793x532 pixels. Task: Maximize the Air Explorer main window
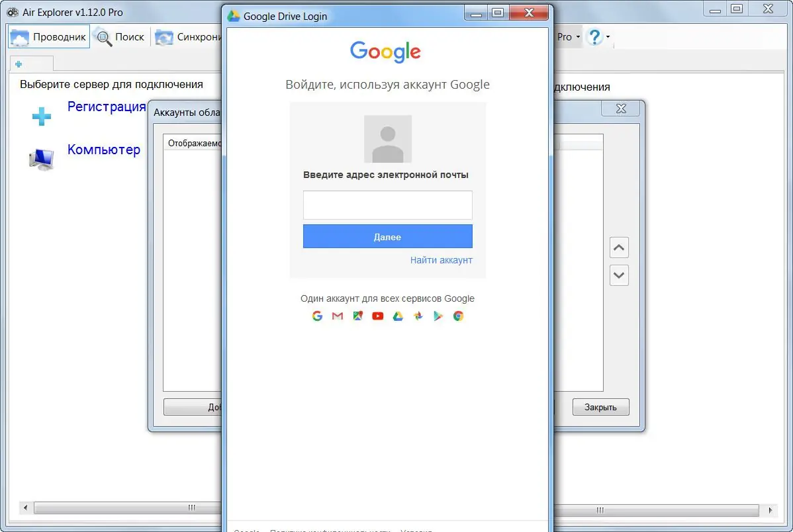point(737,9)
